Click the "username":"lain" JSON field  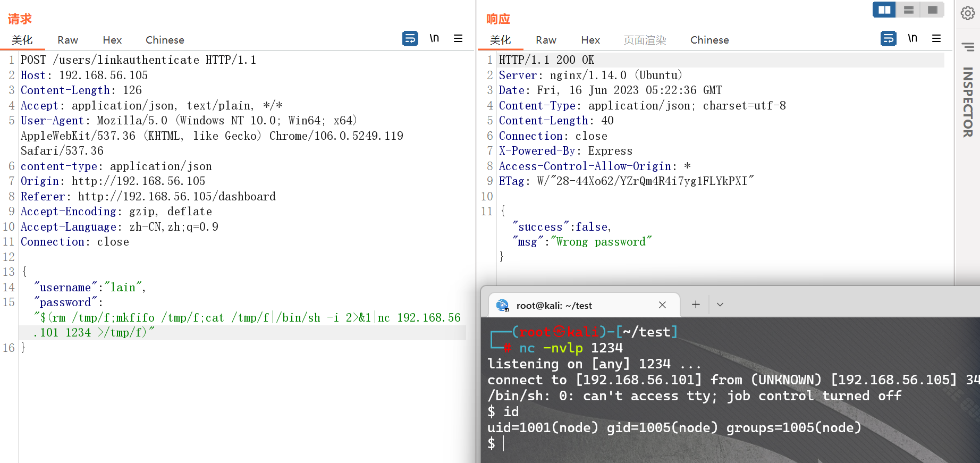click(90, 288)
